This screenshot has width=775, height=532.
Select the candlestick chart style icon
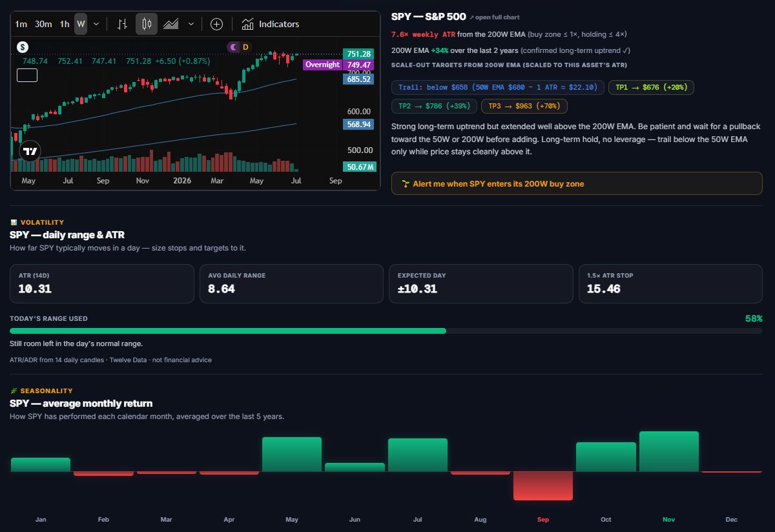147,24
